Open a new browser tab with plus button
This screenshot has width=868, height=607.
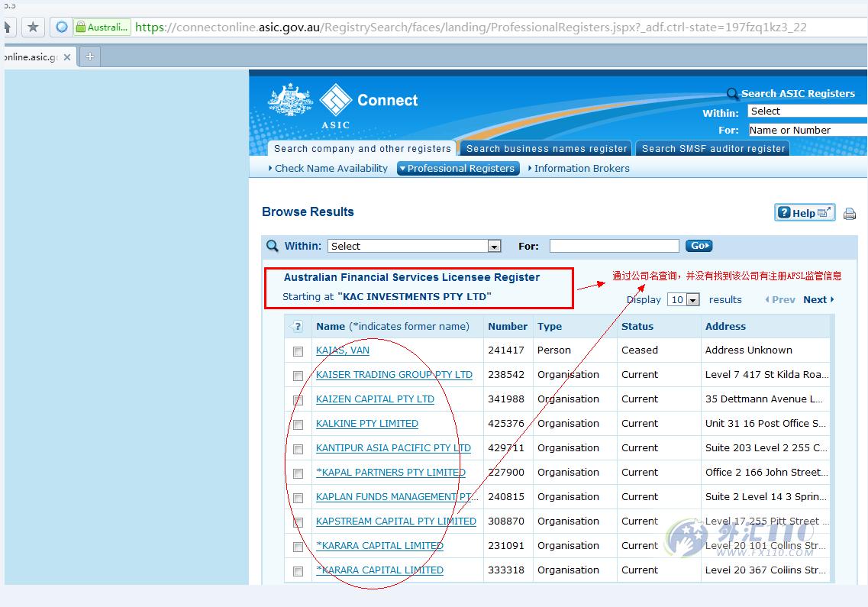tap(89, 57)
